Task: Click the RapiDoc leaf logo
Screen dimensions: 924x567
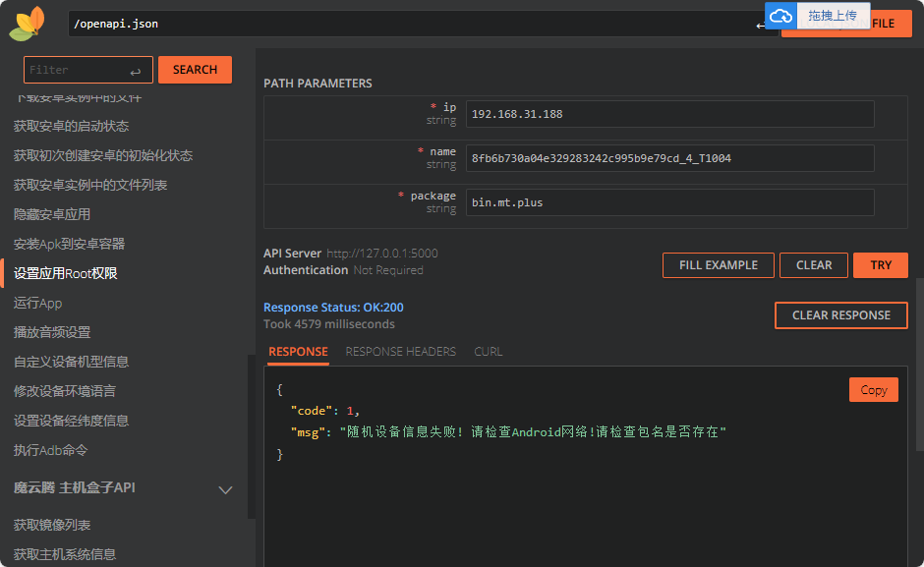Action: point(27,23)
